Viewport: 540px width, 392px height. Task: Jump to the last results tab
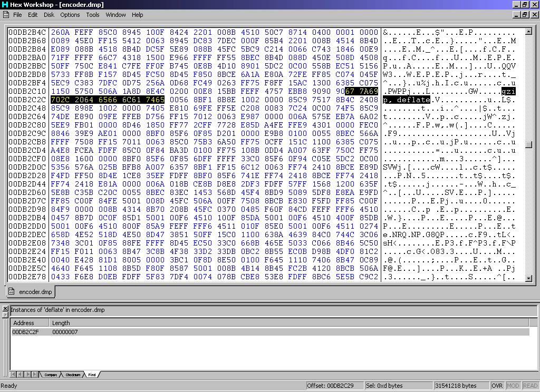[35, 375]
